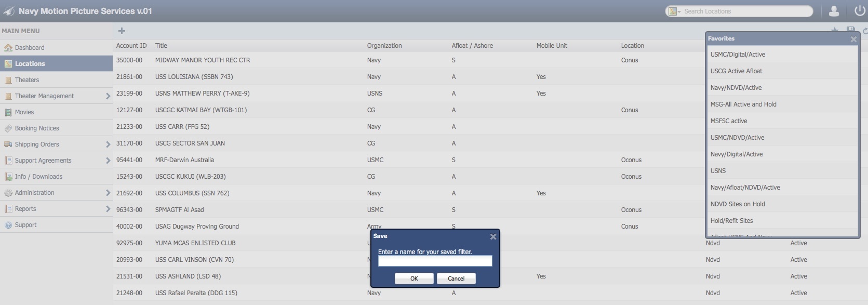Expand the Shipping Orders submenu arrow
This screenshot has width=868, height=305.
point(108,144)
